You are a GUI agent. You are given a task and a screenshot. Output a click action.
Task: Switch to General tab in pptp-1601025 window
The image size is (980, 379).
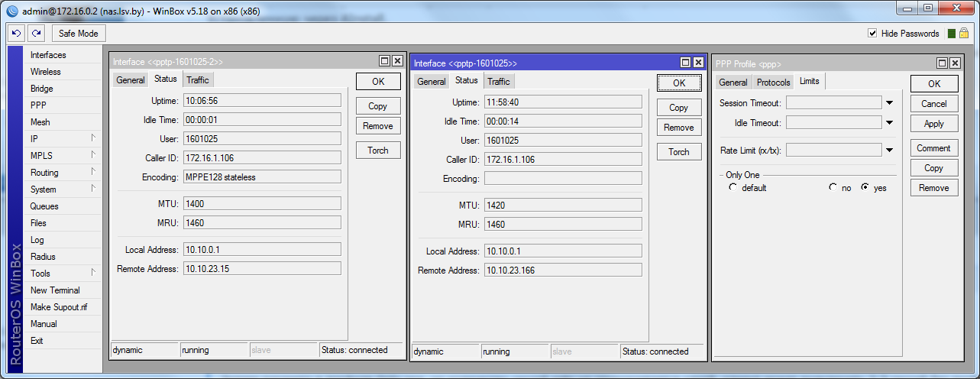432,82
